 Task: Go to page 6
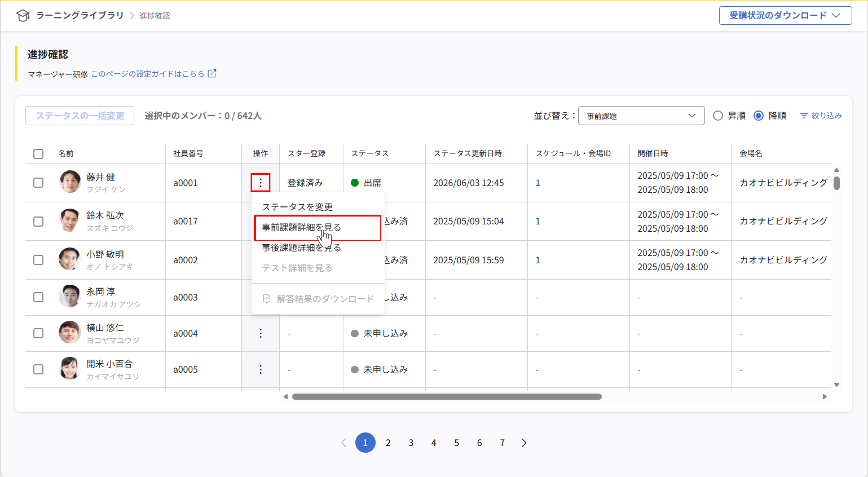click(480, 443)
